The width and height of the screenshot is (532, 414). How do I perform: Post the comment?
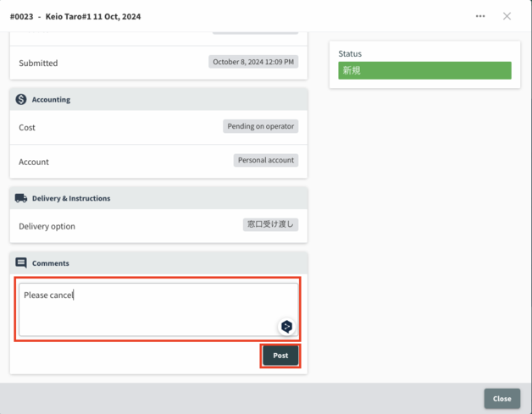[x=280, y=356]
